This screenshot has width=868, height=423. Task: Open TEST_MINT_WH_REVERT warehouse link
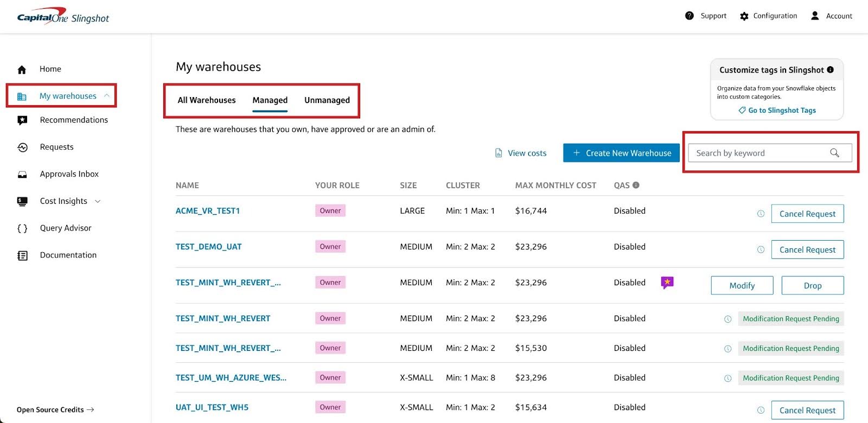coord(223,318)
